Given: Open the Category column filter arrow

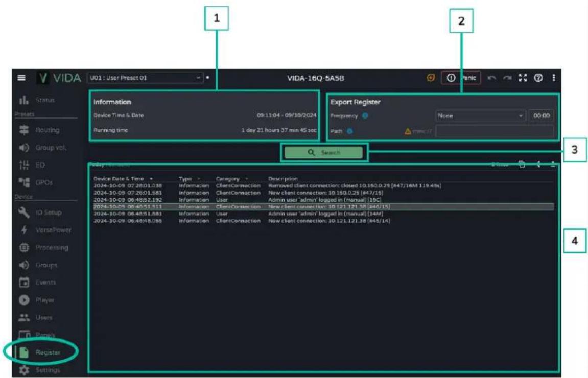Looking at the screenshot, I should pyautogui.click(x=246, y=179).
